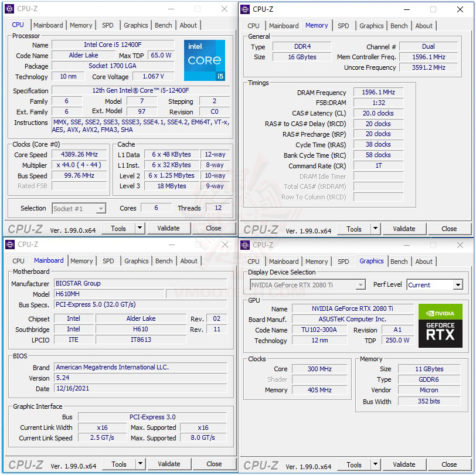Click the memory Size value 16 GBytes
Image resolution: width=476 pixels, height=475 pixels.
[302, 57]
